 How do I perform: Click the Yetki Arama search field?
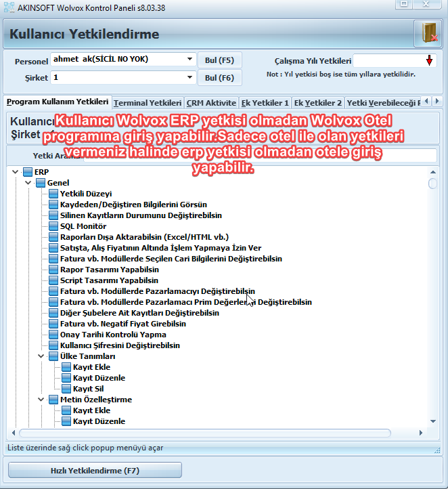coord(260,155)
